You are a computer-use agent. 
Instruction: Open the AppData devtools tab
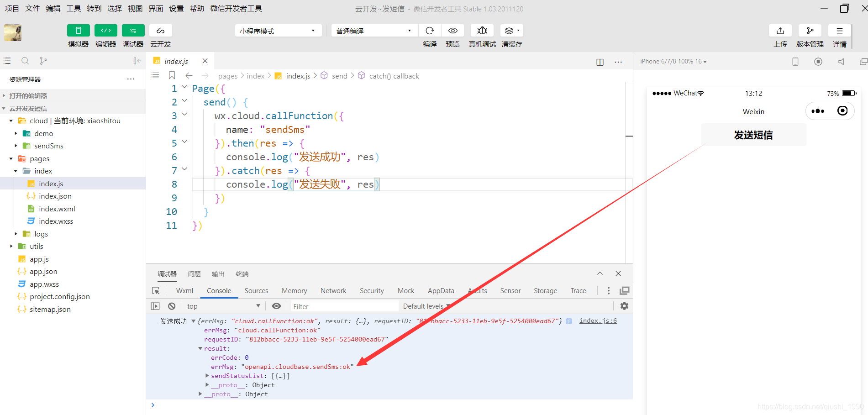(441, 291)
